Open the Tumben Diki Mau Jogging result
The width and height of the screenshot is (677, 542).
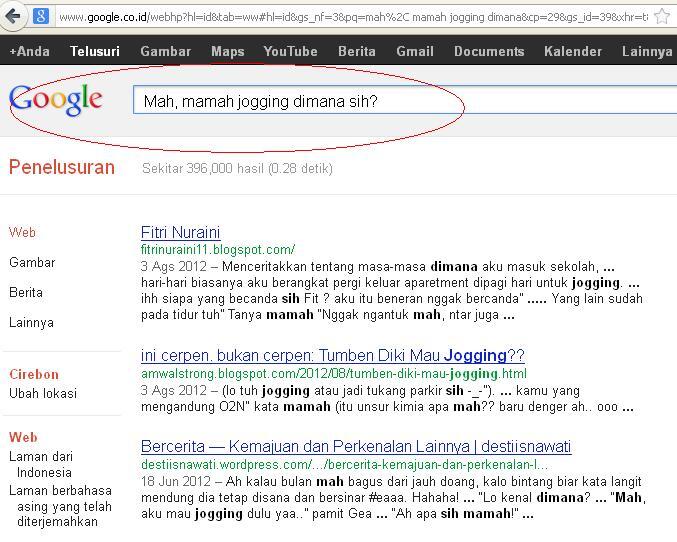coord(332,355)
